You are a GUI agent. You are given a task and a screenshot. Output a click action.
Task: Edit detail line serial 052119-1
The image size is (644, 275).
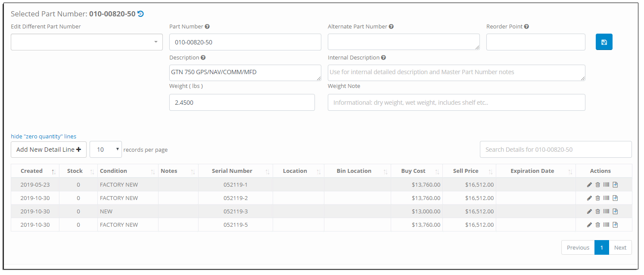pyautogui.click(x=589, y=185)
